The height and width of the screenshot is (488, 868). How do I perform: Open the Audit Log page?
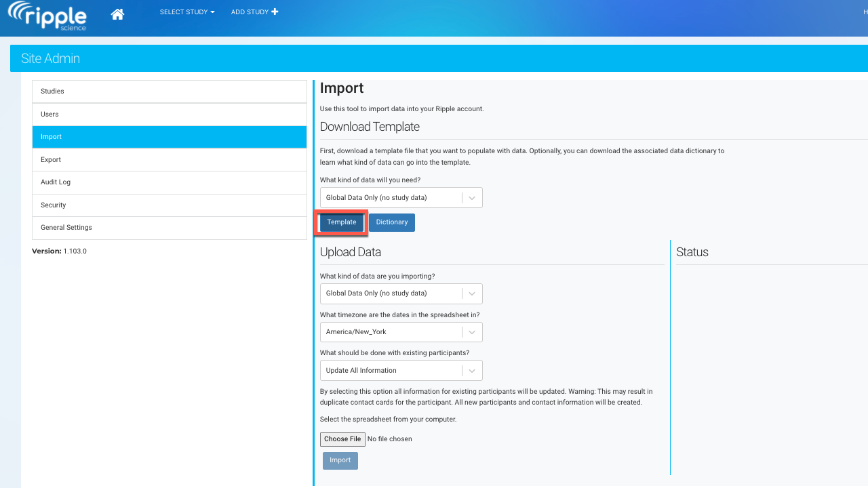point(170,182)
